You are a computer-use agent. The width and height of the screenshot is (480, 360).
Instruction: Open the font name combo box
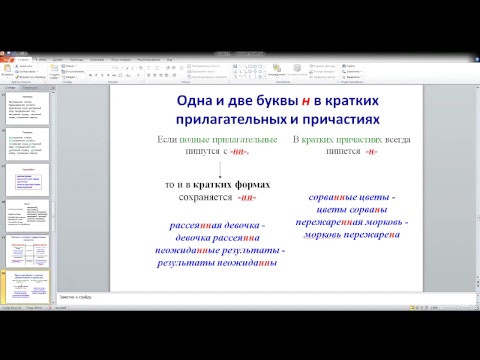pos(101,68)
